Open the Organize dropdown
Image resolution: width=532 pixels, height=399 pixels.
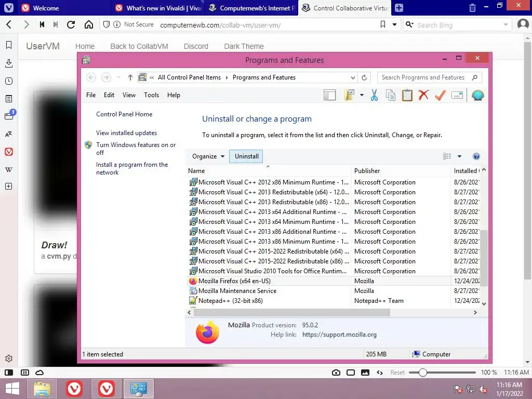[208, 156]
